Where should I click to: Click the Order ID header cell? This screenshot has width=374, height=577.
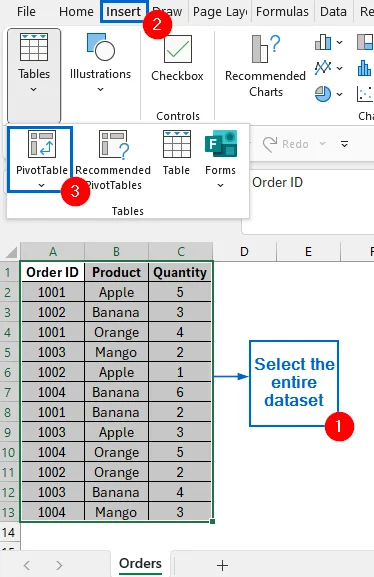click(53, 272)
